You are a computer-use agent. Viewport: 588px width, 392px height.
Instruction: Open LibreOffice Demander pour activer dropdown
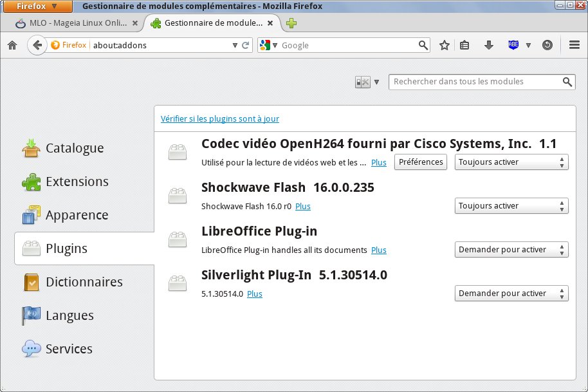point(511,250)
